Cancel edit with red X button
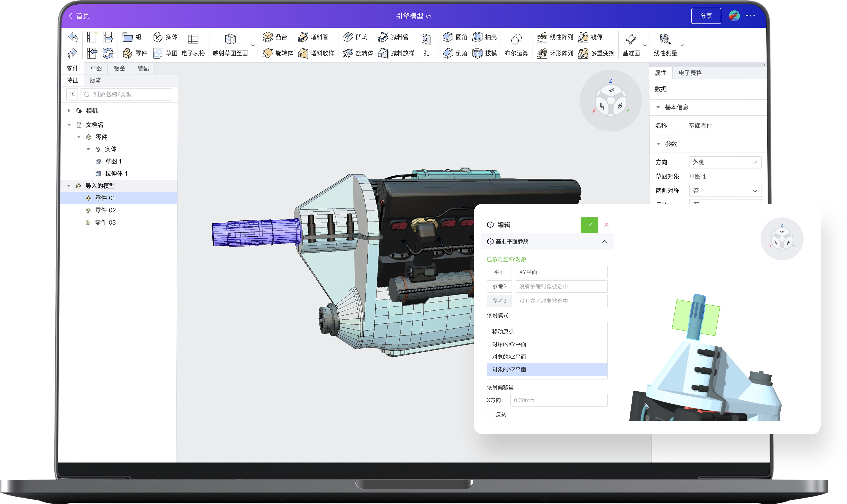Screen dimensions: 847x504 point(606,225)
